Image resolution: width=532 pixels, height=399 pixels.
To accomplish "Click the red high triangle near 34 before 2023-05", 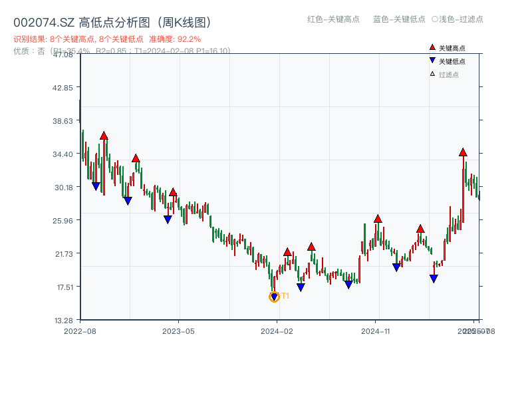I will point(136,158).
